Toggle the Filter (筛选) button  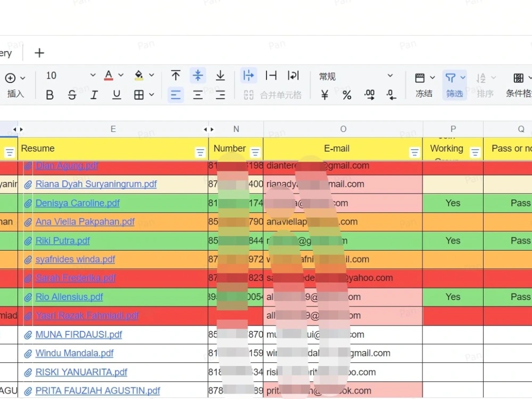(x=454, y=85)
